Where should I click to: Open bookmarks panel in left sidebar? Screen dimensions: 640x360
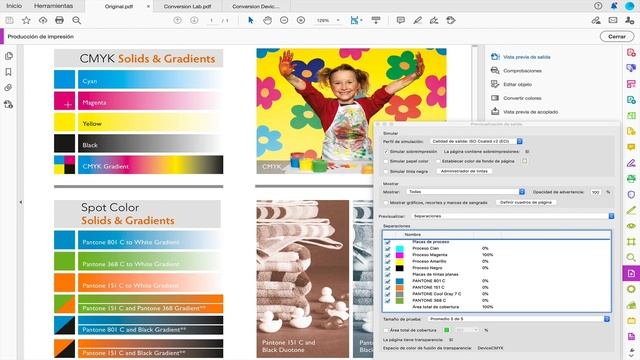pos(9,72)
